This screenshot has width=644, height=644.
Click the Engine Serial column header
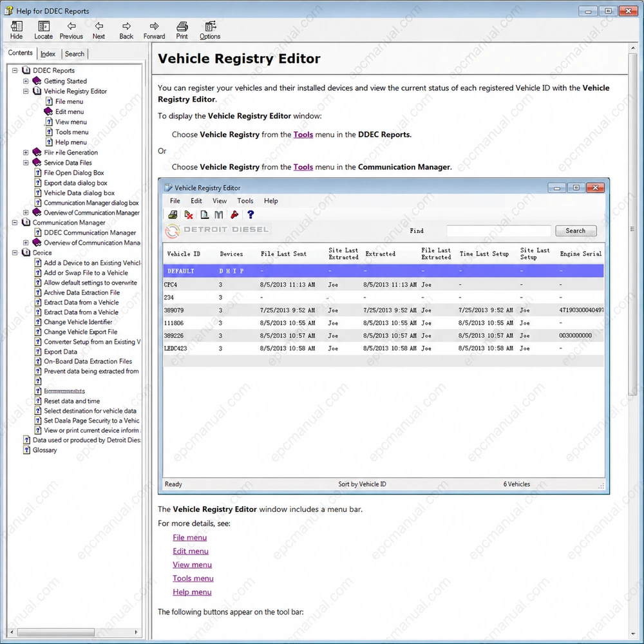[x=581, y=254]
